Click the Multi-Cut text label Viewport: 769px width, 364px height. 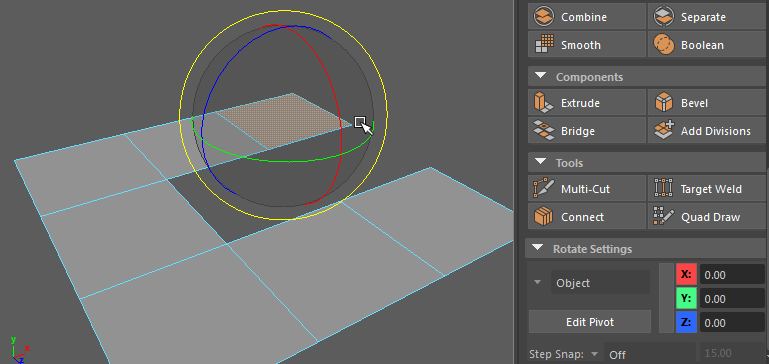point(586,189)
